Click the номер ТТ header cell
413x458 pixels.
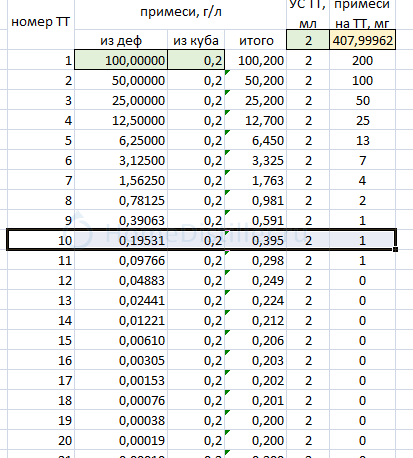40,22
